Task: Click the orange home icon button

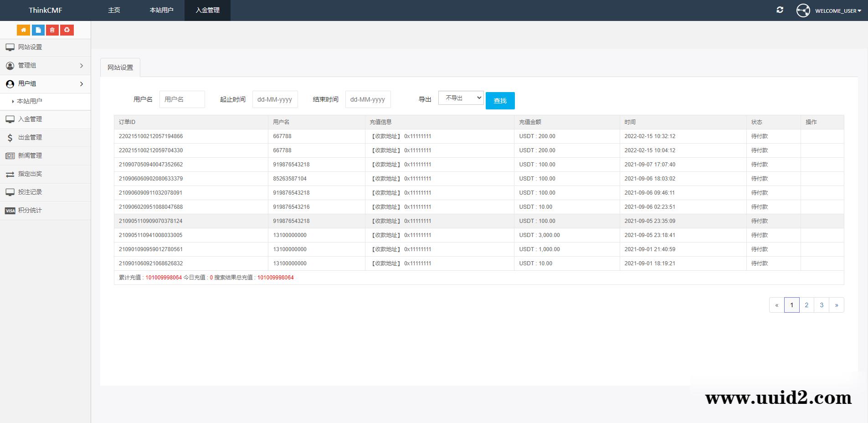Action: pyautogui.click(x=23, y=30)
